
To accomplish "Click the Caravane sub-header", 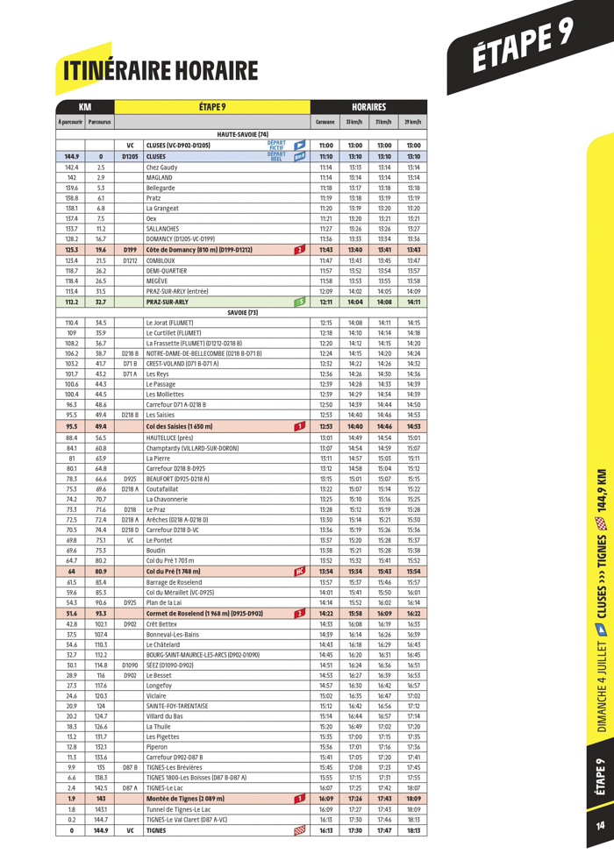I will click(x=325, y=122).
